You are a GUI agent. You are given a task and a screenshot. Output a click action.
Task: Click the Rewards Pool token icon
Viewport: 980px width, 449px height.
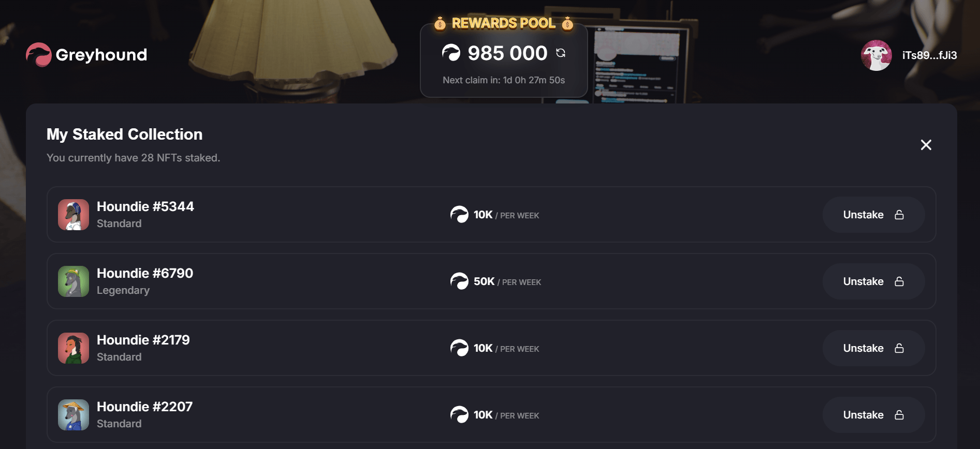[451, 53]
